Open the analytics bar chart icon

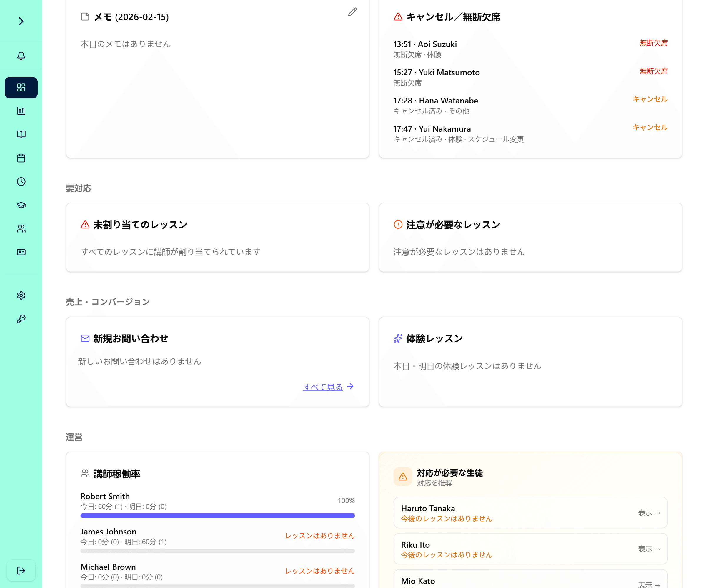pos(21,111)
